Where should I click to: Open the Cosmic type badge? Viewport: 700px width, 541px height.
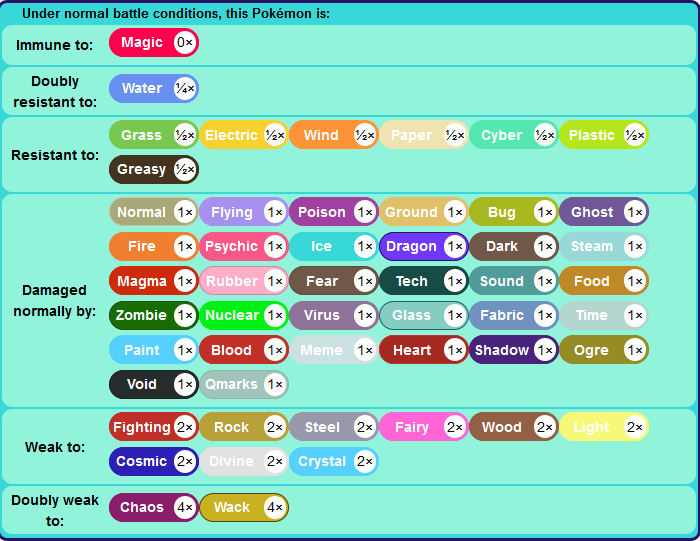click(154, 462)
